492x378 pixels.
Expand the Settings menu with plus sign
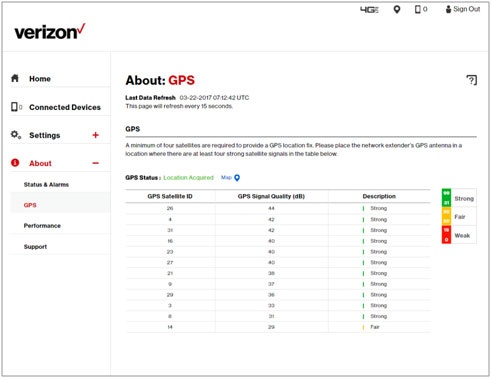pos(96,135)
